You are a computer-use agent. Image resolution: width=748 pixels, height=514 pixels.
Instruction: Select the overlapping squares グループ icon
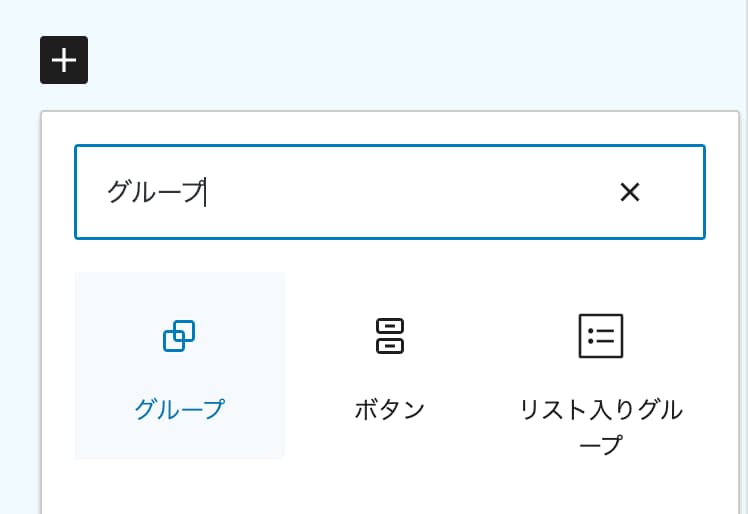point(179,336)
